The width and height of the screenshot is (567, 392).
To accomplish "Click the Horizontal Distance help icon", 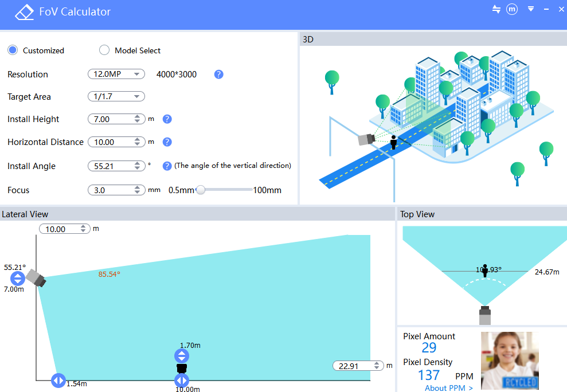I will click(x=167, y=142).
